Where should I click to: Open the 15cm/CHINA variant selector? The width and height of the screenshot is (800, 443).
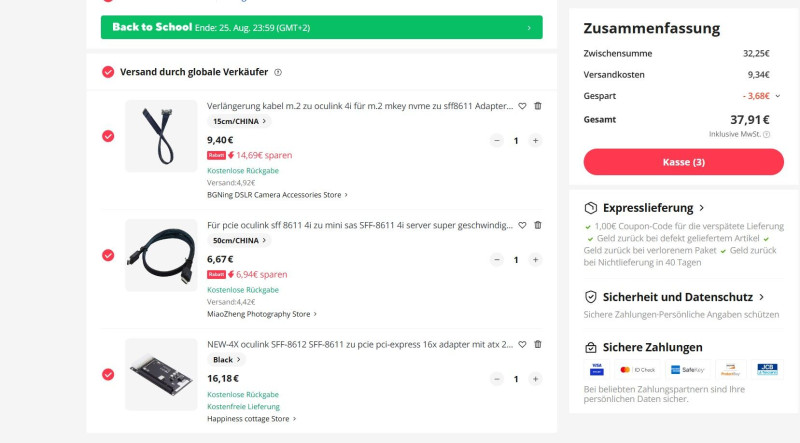tap(238, 121)
